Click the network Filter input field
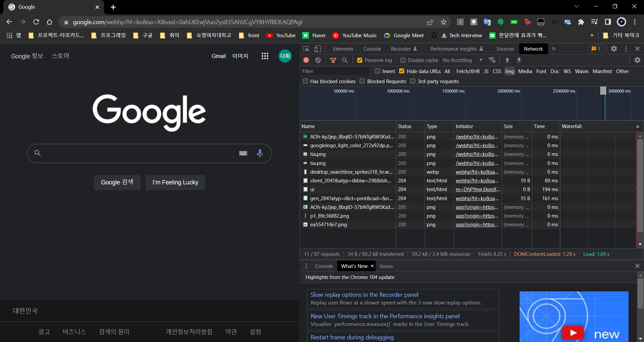Screen dimensions: 644x342 pyautogui.click(x=334, y=71)
